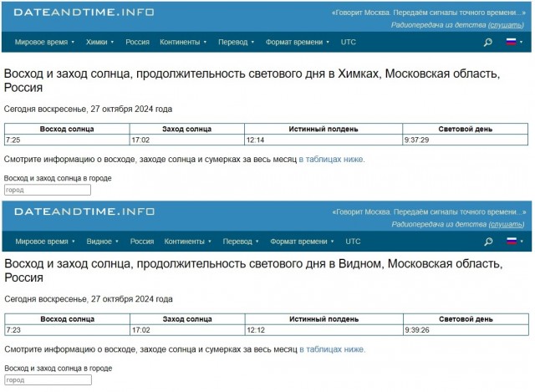
Task: Expand Континенты menu in Химки page navbar
Action: click(183, 42)
